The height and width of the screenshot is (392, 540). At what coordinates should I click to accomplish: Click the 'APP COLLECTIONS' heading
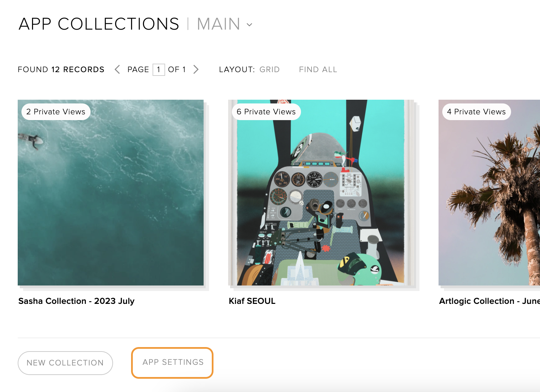[99, 24]
